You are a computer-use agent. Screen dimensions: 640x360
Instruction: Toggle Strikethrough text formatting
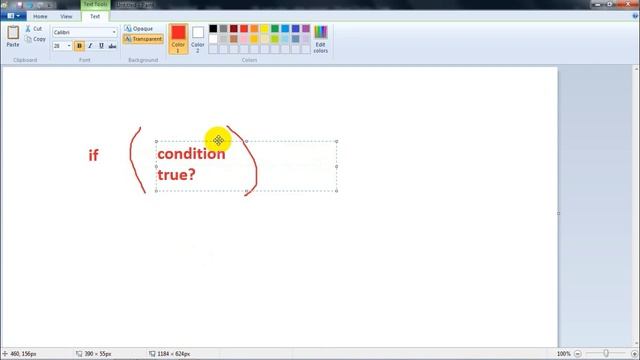click(x=112, y=46)
